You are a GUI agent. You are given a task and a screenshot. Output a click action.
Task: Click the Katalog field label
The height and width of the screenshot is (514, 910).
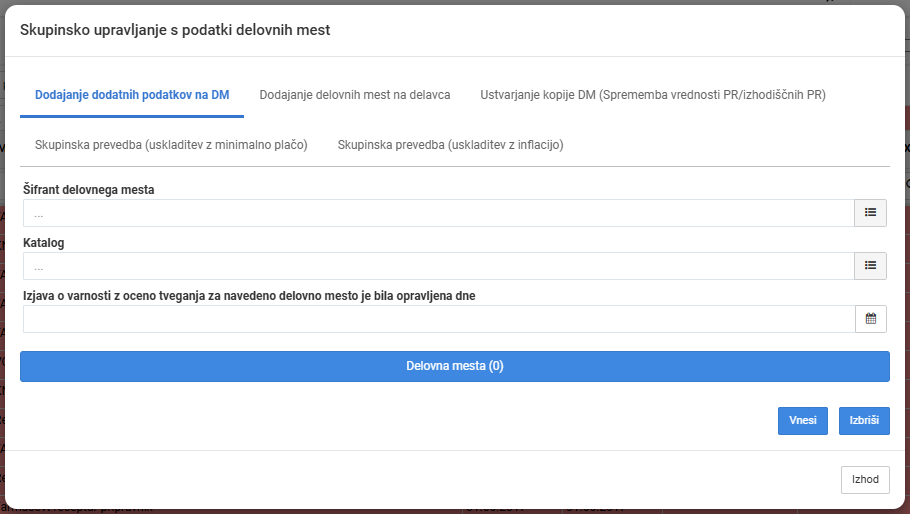[44, 242]
